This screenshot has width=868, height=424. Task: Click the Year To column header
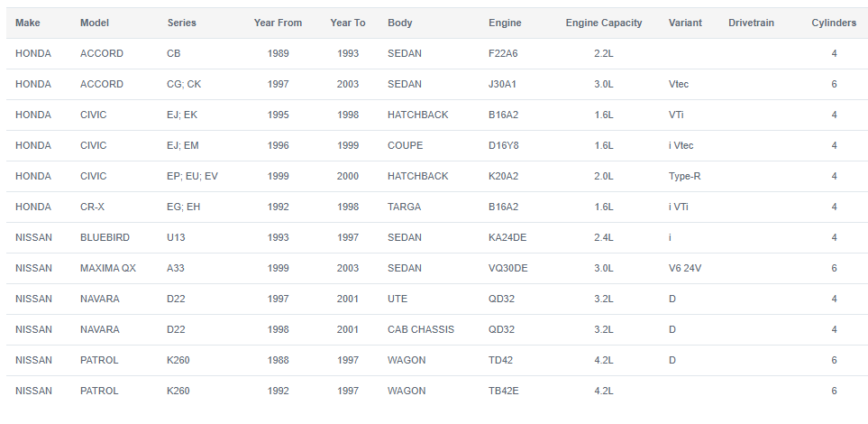tap(348, 23)
